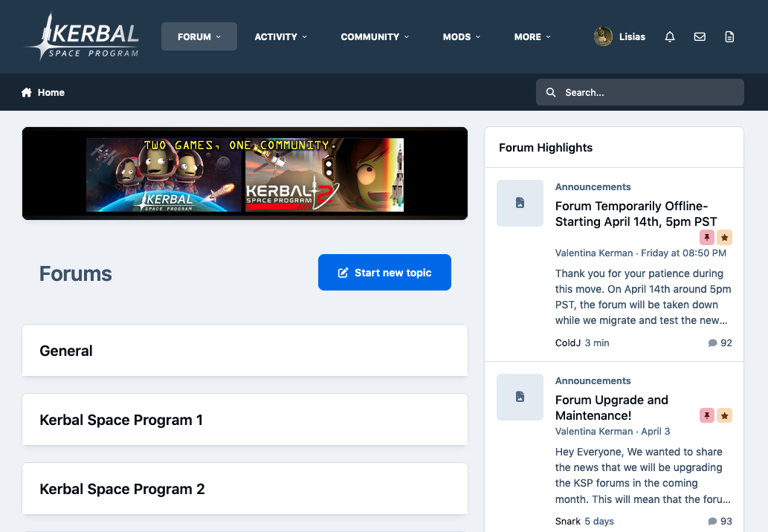The width and height of the screenshot is (768, 532).
Task: Open the messages envelope icon
Action: [700, 36]
